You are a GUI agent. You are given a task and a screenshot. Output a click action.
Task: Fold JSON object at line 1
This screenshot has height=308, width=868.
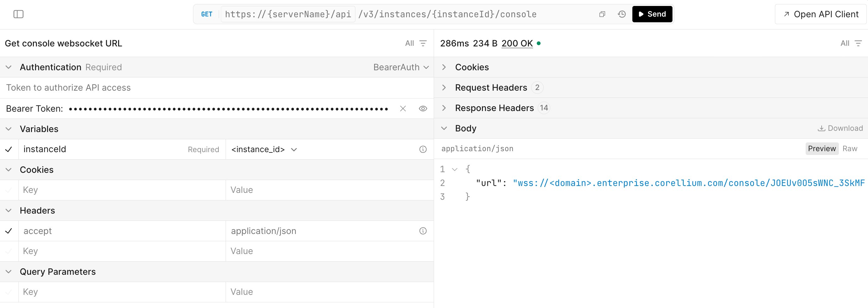[455, 169]
